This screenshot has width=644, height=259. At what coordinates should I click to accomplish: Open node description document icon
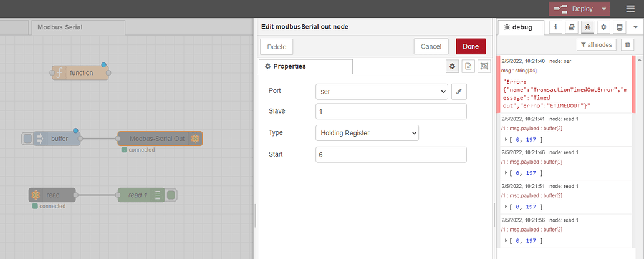[x=468, y=66]
